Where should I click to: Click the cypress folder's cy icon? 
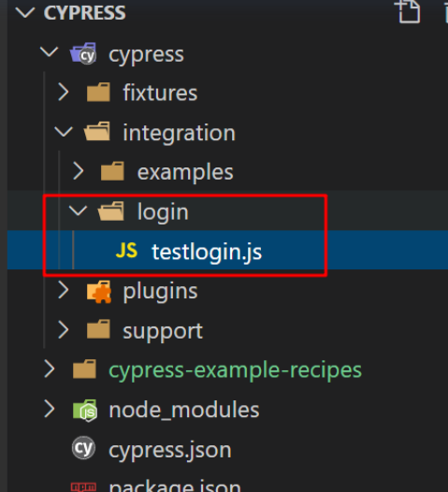pos(83,53)
